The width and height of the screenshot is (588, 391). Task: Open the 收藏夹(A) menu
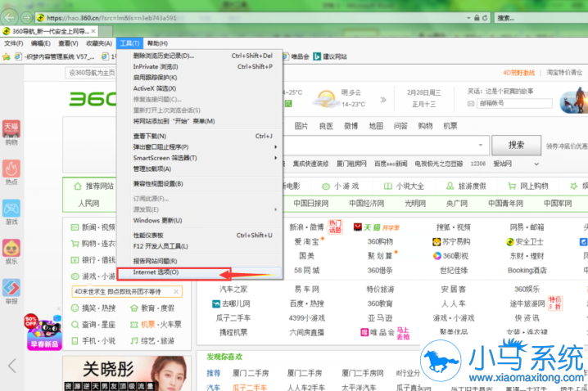pyautogui.click(x=99, y=43)
